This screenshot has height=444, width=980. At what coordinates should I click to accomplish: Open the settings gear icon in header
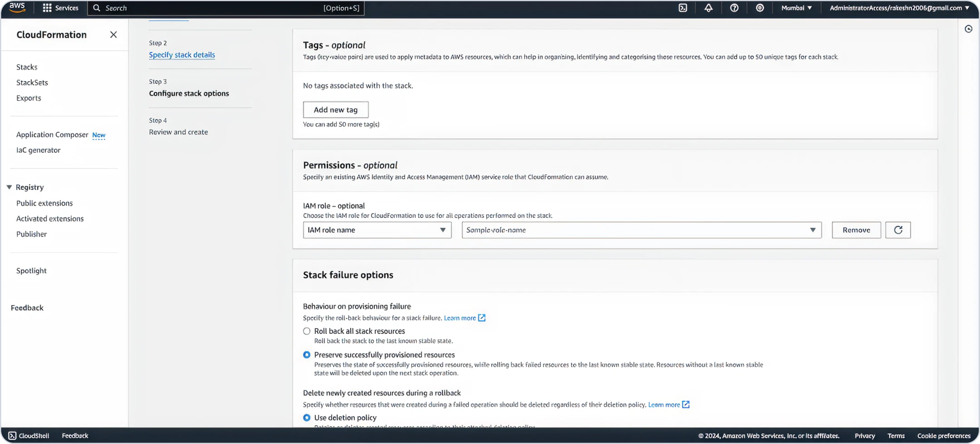(760, 8)
